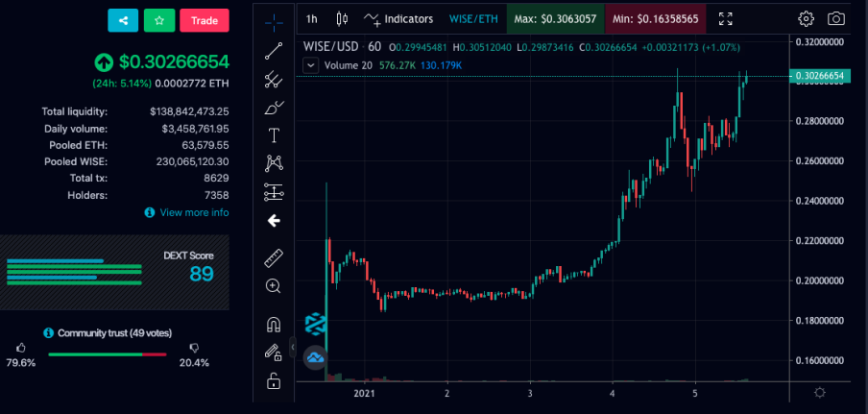Click the Volume 20 indicator label
This screenshot has width=868, height=414.
(349, 65)
